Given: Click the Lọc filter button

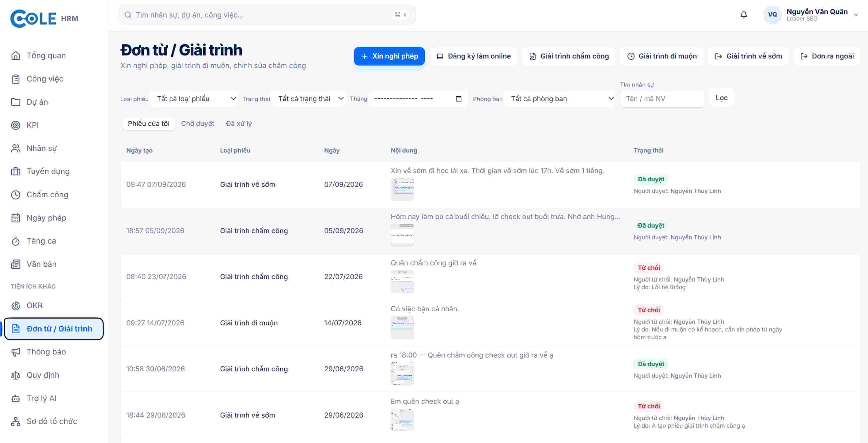Looking at the screenshot, I should tap(722, 98).
